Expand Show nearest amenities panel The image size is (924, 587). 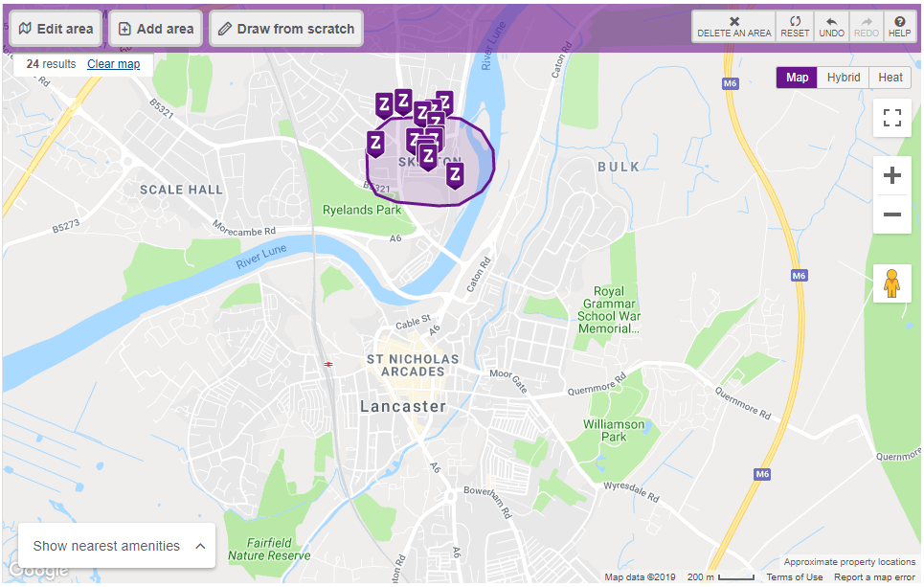point(117,546)
